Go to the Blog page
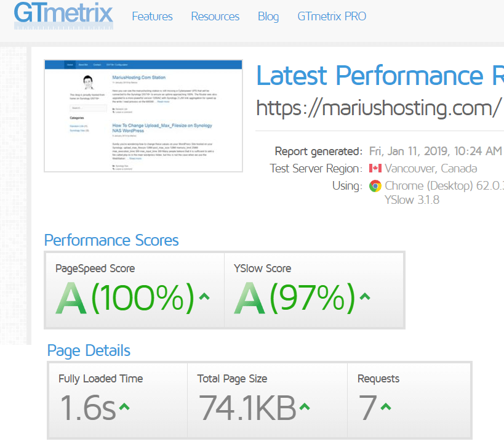 [268, 17]
